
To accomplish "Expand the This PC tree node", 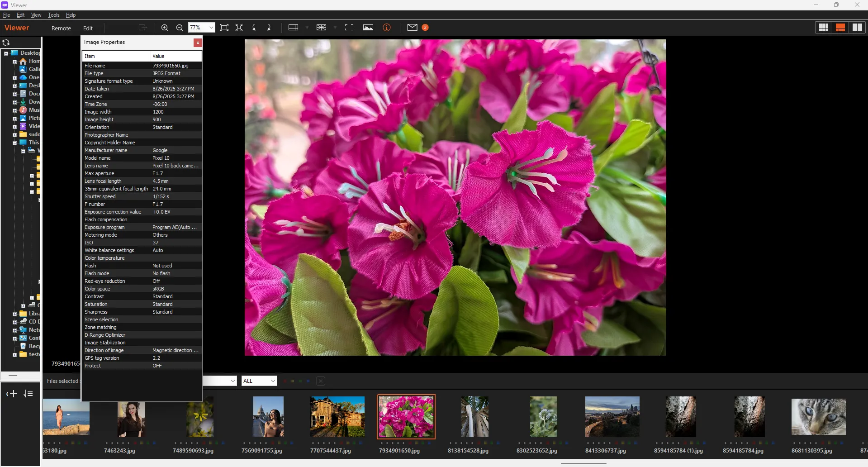I will (x=15, y=143).
